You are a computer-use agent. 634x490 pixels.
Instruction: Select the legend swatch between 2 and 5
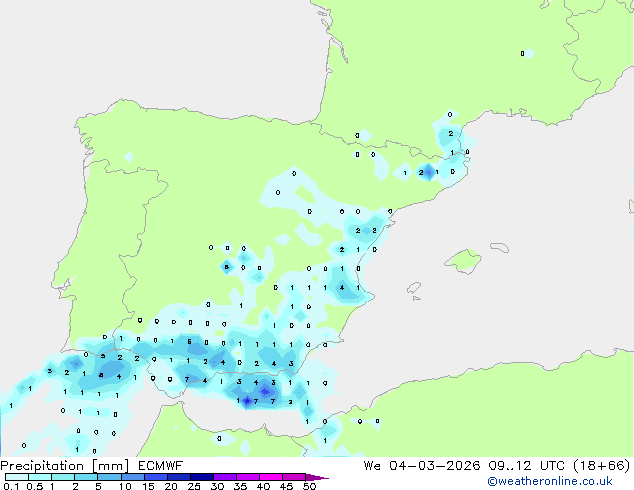tap(86, 477)
